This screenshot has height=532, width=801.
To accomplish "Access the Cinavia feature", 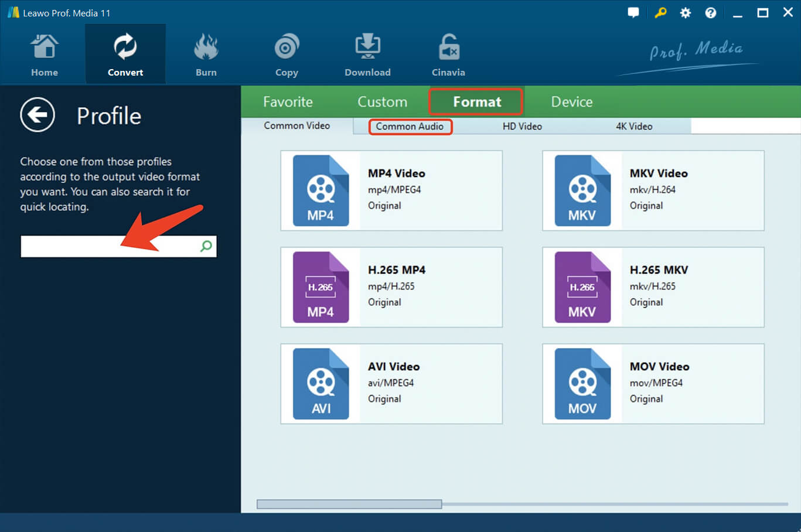I will tap(448, 53).
